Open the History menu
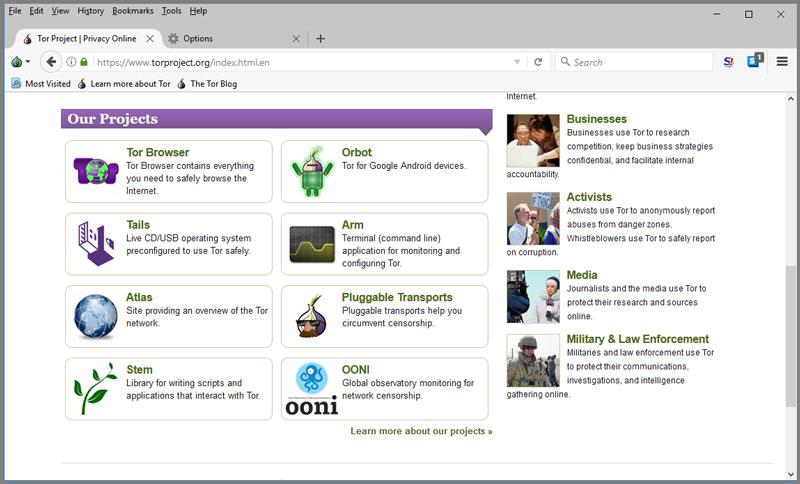Viewport: 800px width, 484px height. [90, 11]
